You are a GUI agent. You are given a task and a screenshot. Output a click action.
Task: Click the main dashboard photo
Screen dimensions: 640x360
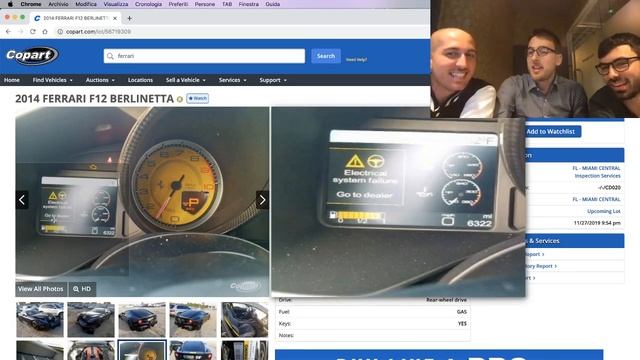click(142, 202)
